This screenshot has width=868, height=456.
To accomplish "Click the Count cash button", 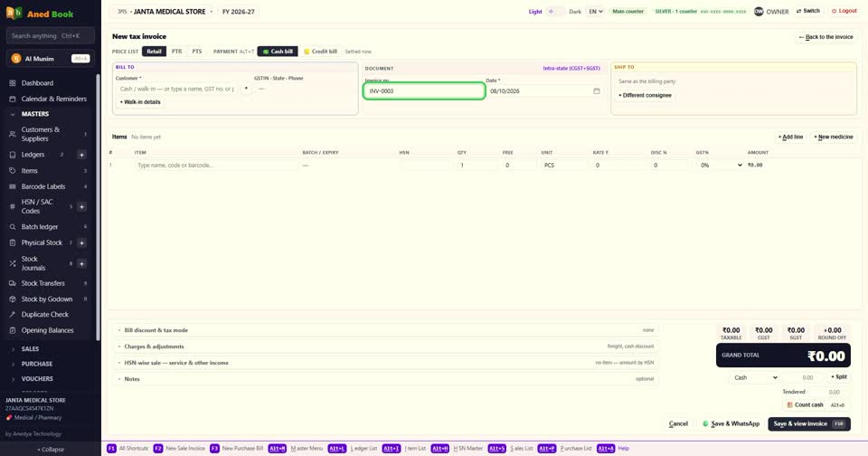I will tap(816, 405).
